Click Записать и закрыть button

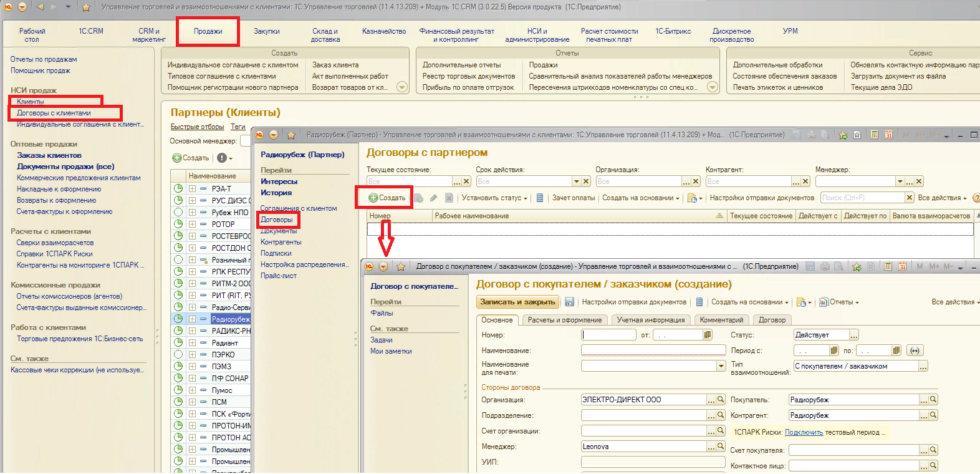coord(517,302)
